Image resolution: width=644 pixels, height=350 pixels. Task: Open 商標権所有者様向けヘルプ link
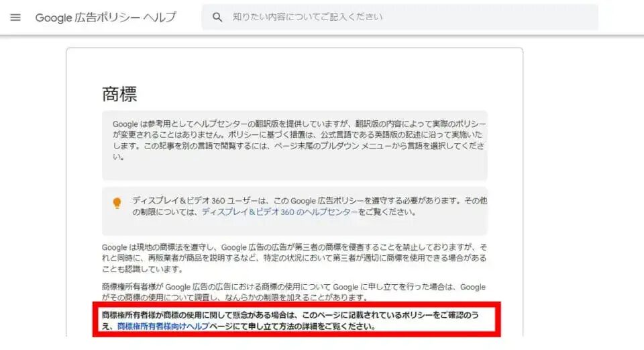click(x=163, y=326)
